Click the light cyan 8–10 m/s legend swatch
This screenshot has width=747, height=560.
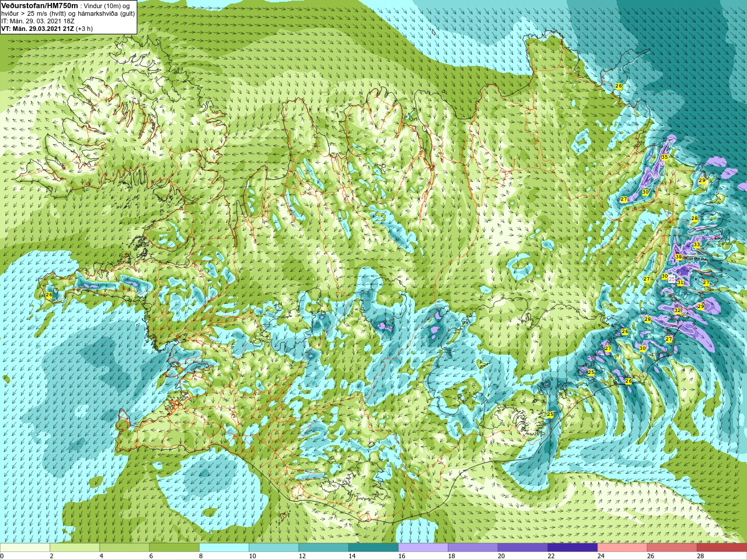[x=224, y=548]
